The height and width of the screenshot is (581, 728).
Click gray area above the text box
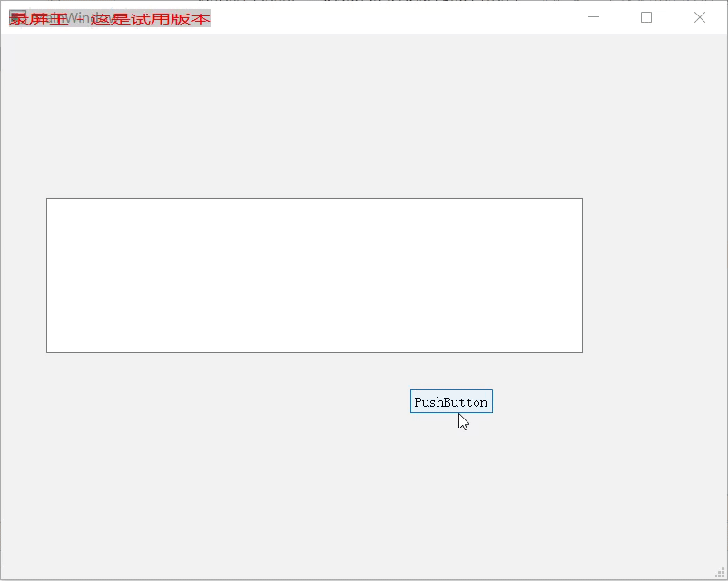[314, 116]
